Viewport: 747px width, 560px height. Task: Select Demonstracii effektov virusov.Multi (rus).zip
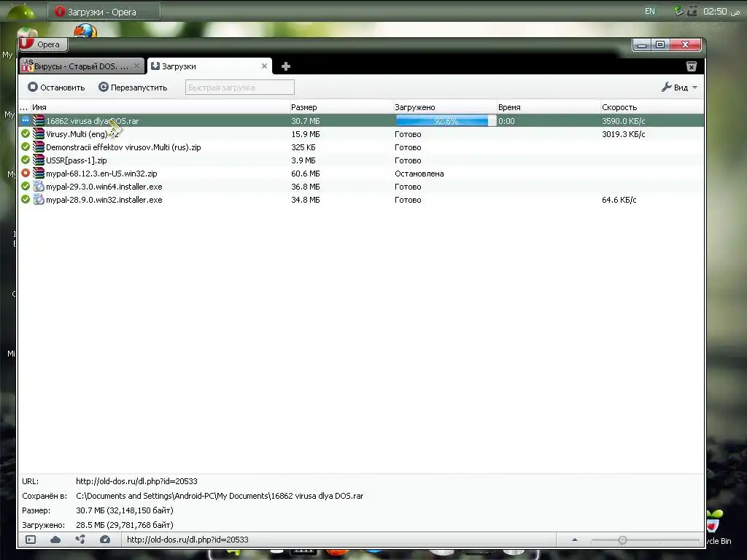click(x=361, y=147)
